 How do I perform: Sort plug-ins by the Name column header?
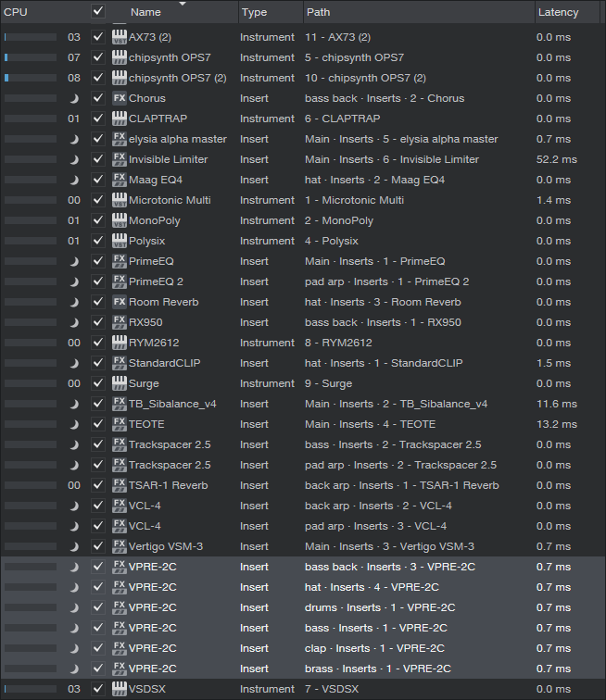tap(145, 12)
